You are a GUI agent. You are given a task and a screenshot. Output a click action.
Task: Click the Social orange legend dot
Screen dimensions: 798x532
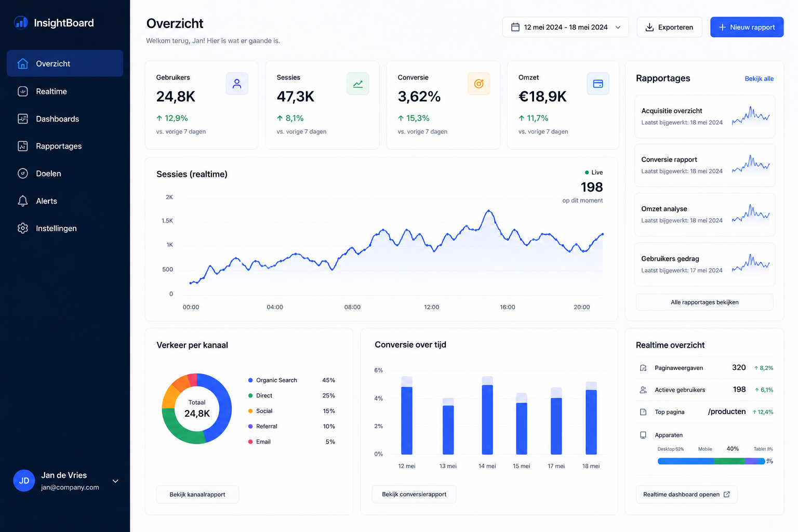[250, 411]
